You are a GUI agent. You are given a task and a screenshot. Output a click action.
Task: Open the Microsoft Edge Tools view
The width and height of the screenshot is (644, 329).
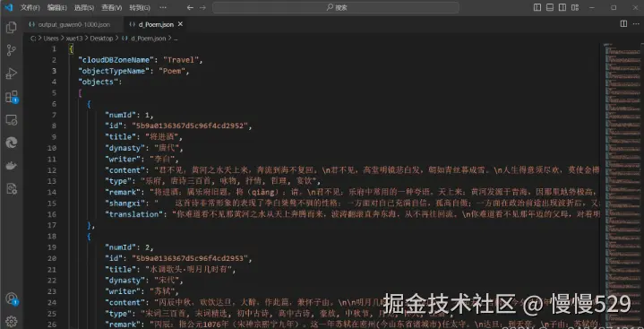pos(11,143)
